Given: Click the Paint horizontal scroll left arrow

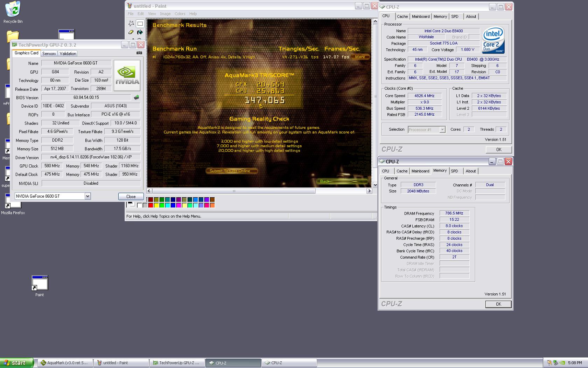Looking at the screenshot, I should (x=149, y=191).
